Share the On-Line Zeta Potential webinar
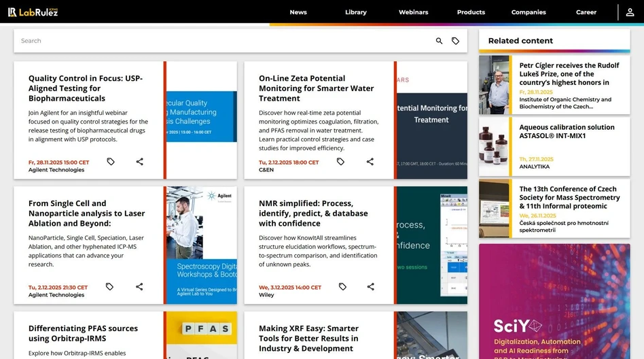Screen dimensions: 644x359 370,162
